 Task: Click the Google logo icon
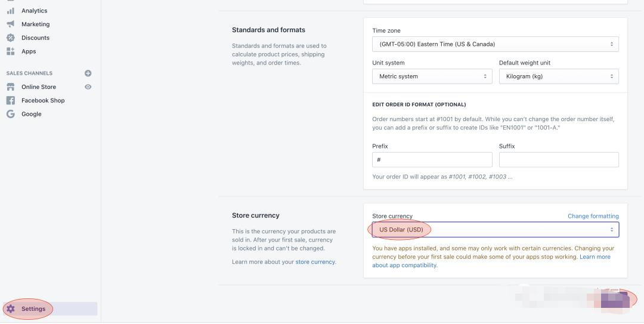pos(10,114)
